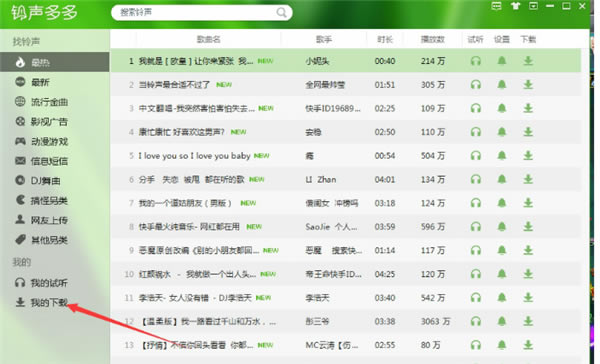Click the 播放数 column header
This screenshot has width=600, height=364.
(433, 39)
